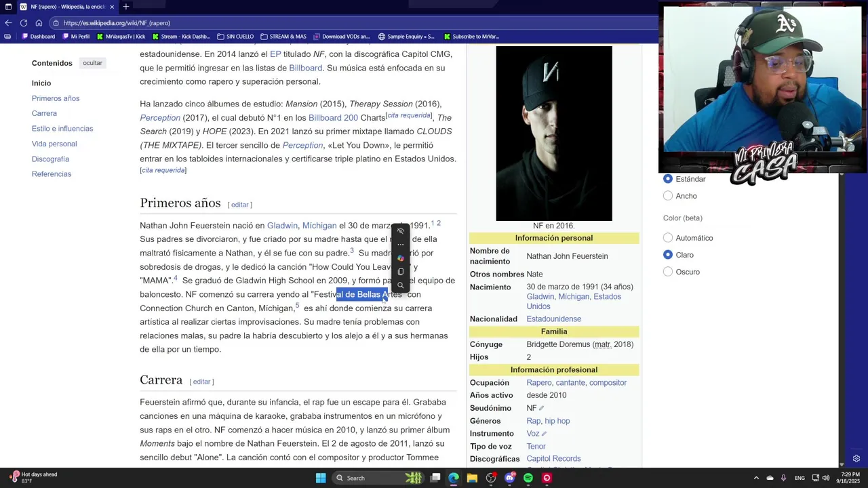Show hidden system tray icons
This screenshot has width=868, height=488.
tap(756, 478)
